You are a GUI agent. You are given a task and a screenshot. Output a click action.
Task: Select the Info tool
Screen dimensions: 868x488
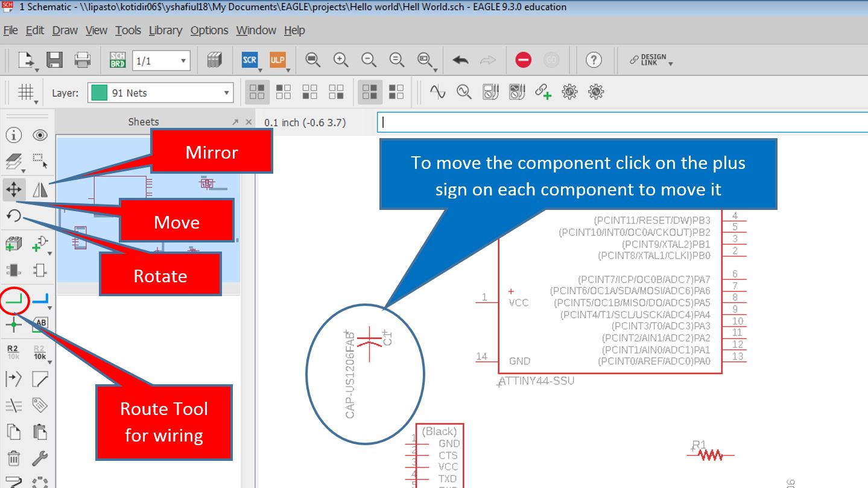[x=13, y=135]
